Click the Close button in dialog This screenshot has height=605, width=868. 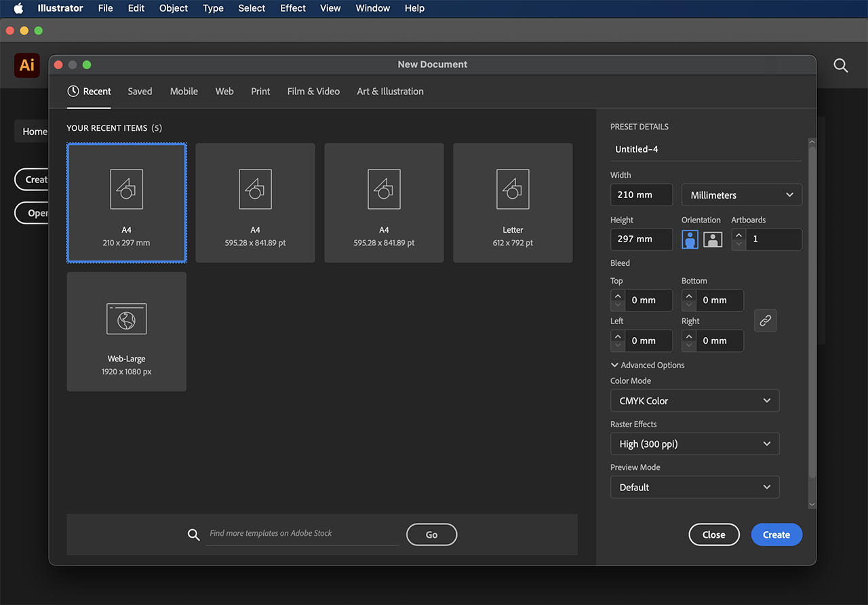713,534
